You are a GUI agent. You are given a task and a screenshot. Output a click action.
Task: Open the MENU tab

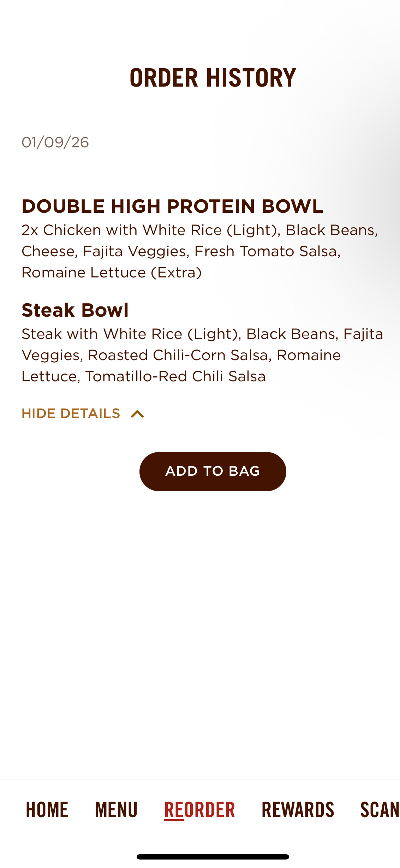tap(116, 810)
